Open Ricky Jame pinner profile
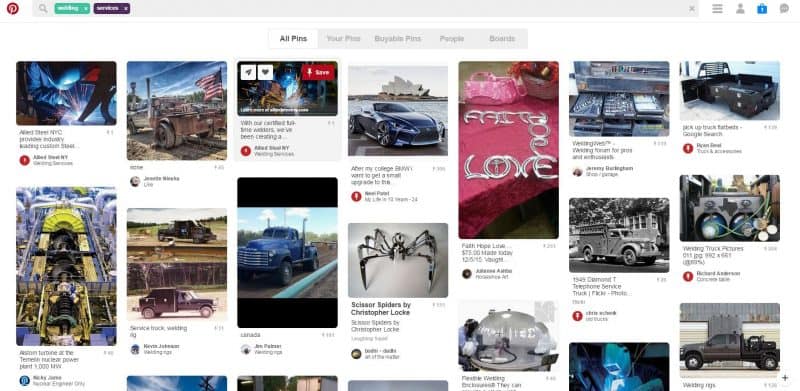The image size is (800, 391). click(x=47, y=378)
